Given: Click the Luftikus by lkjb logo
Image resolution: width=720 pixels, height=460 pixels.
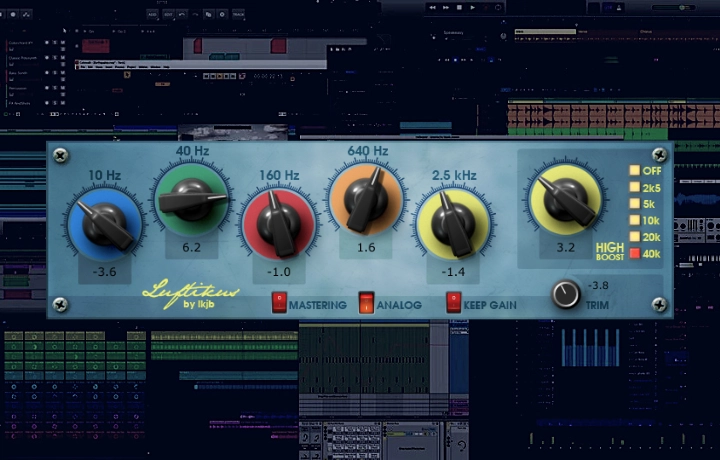Looking at the screenshot, I should [190, 294].
